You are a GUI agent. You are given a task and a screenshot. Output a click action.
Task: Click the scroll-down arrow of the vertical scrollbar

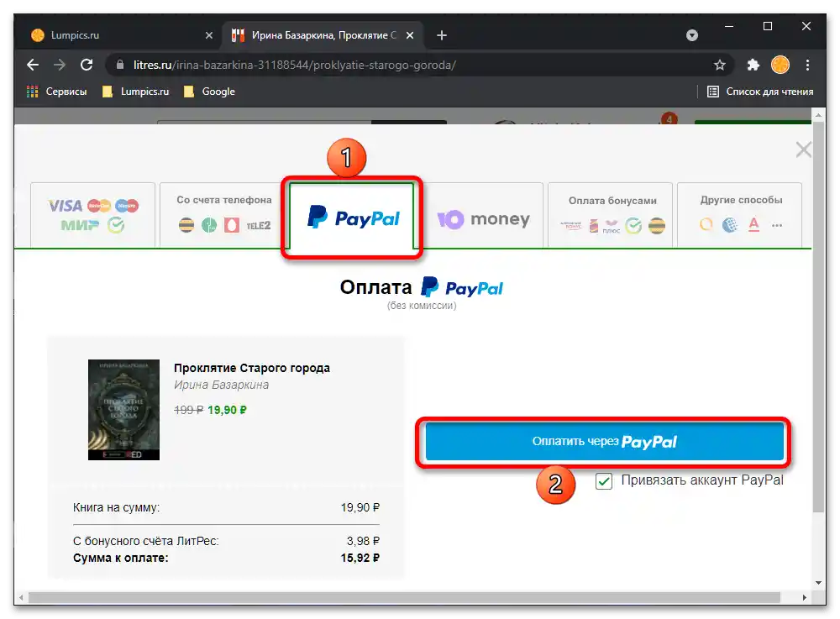point(818,583)
